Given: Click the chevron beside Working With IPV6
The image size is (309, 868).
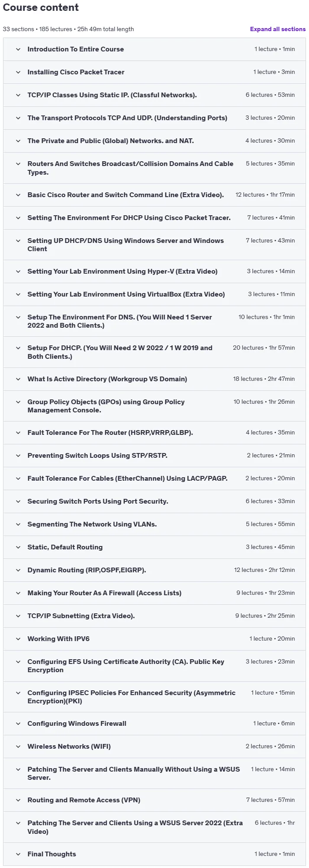Looking at the screenshot, I should (x=18, y=639).
